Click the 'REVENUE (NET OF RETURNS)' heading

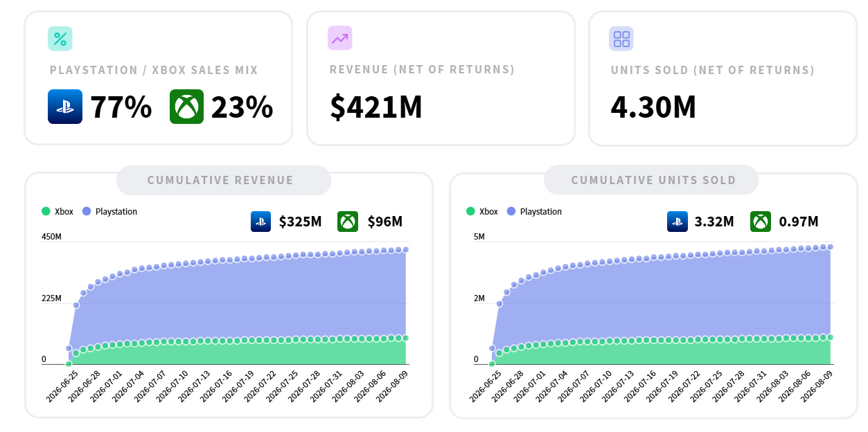coord(423,70)
